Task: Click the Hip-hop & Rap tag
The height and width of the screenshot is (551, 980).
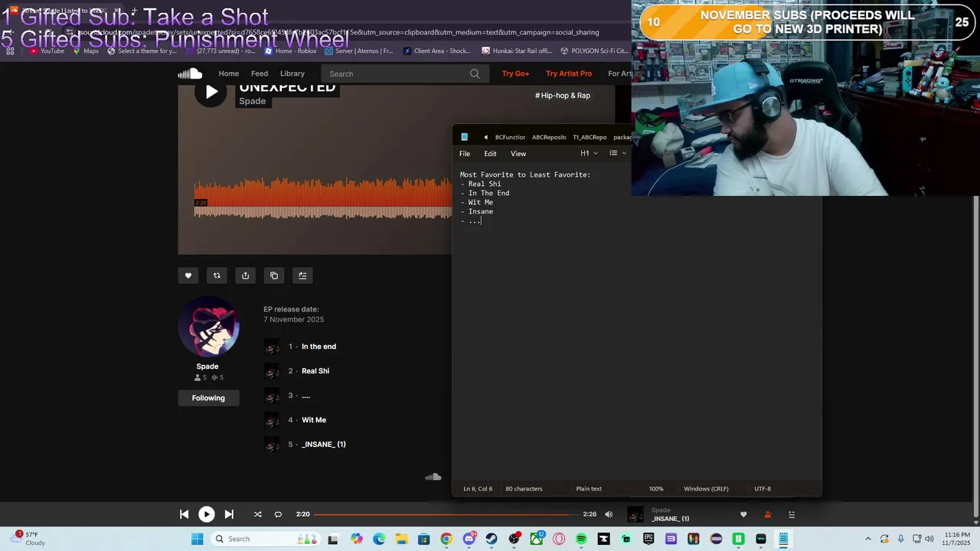Action: [563, 96]
